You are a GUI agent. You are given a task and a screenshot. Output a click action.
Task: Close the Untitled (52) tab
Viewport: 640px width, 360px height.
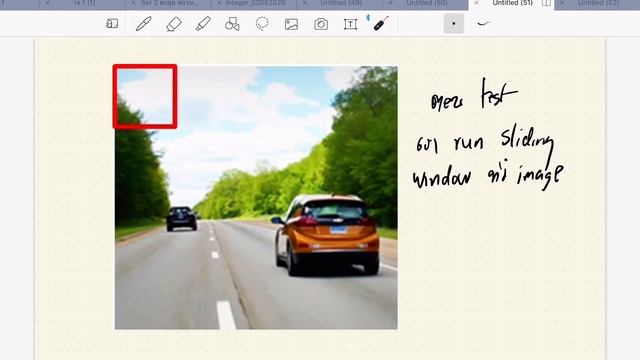pyautogui.click(x=562, y=3)
